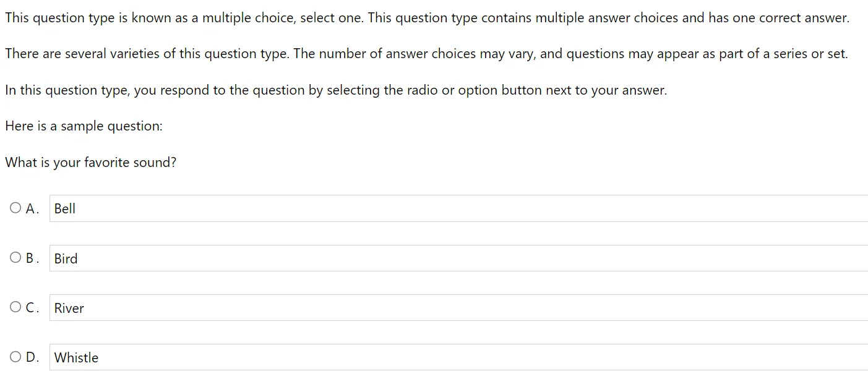Click the sentence starting "In this question type"
Viewport: 868px width, 371px height.
click(335, 90)
